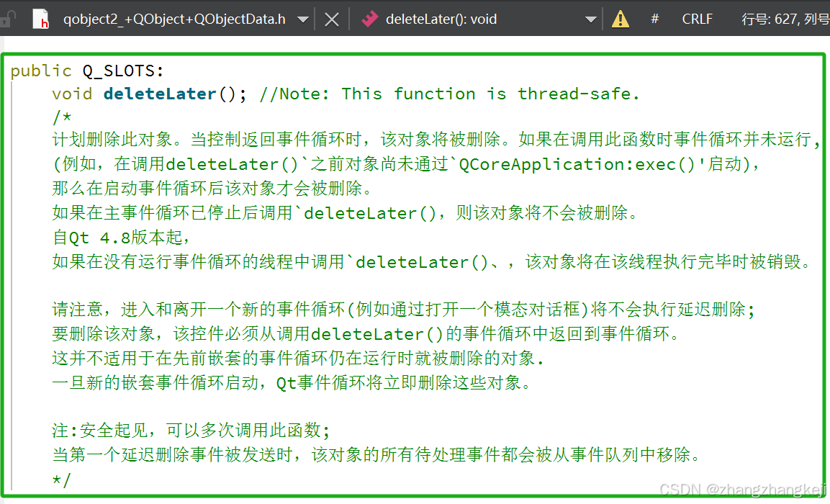Click the line starting '如果在主事件循环已停止后调用'
The image size is (830, 504).
tap(346, 213)
